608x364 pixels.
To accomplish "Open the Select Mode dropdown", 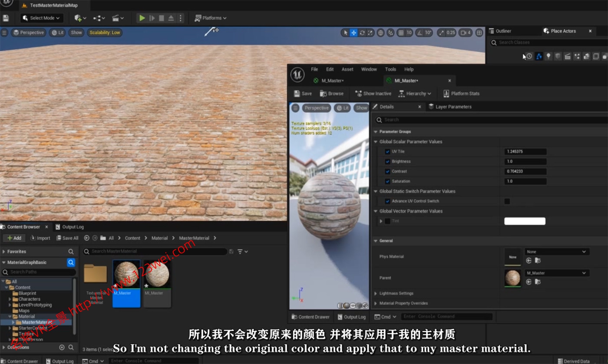I will point(41,18).
